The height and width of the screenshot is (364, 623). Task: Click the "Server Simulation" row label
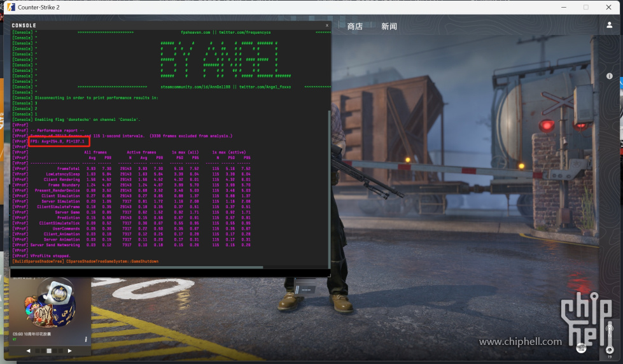click(x=60, y=202)
